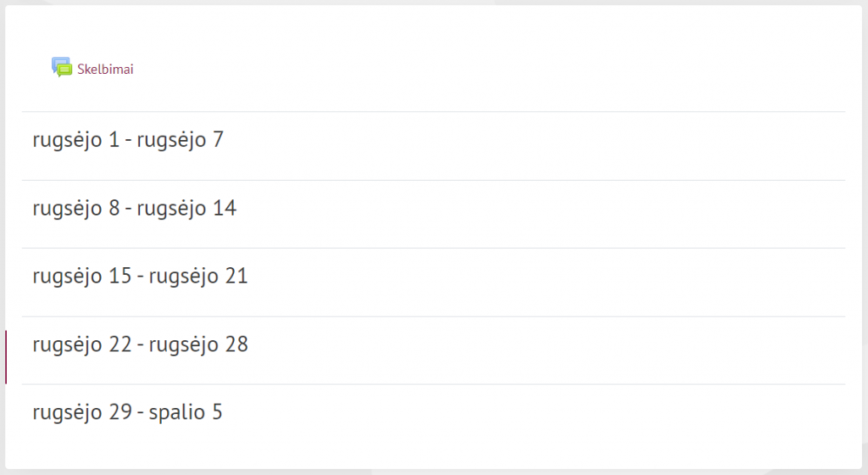
Task: Open the current week rugsėjo 22 - rugsėjo 28
Action: tap(140, 345)
